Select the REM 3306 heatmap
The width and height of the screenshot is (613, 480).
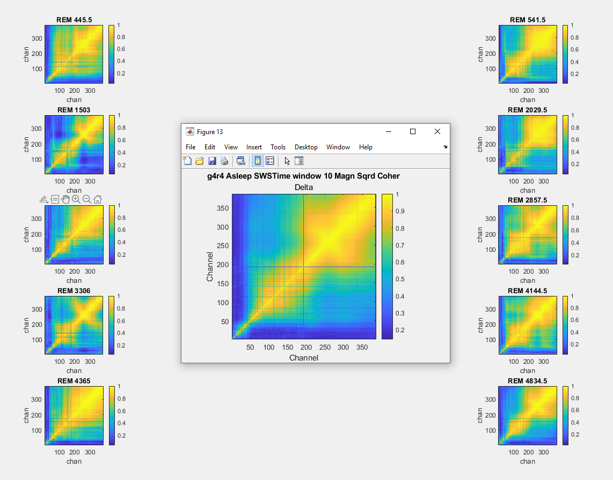(74, 325)
